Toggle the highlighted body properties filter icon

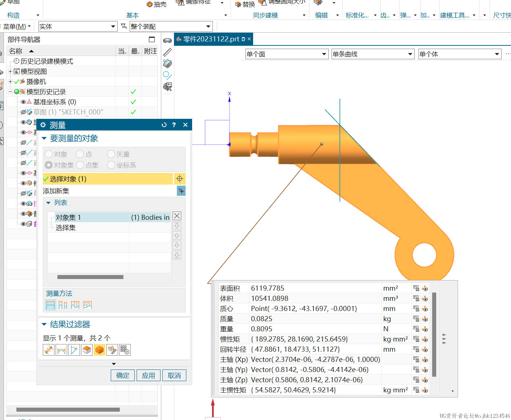[x=100, y=350]
